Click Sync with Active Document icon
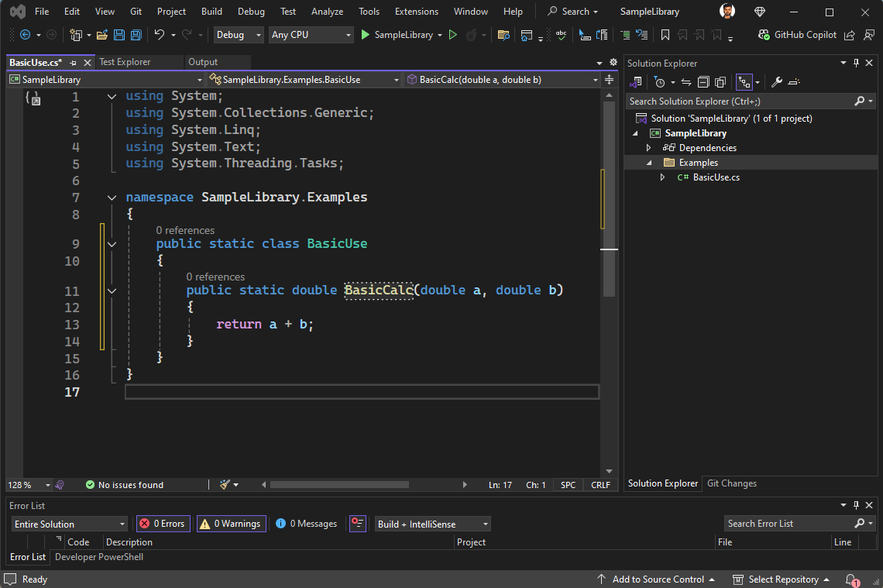 tap(686, 82)
